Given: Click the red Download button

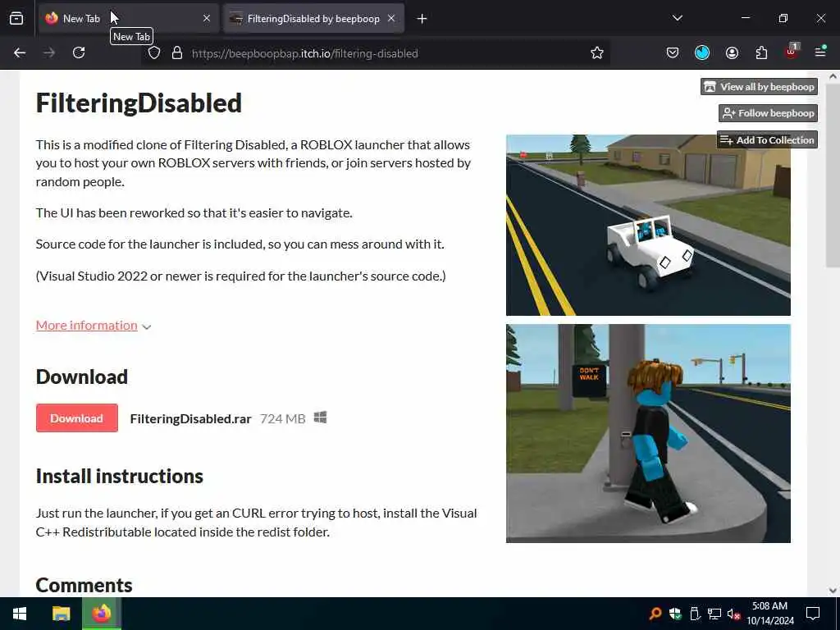Looking at the screenshot, I should coord(76,418).
